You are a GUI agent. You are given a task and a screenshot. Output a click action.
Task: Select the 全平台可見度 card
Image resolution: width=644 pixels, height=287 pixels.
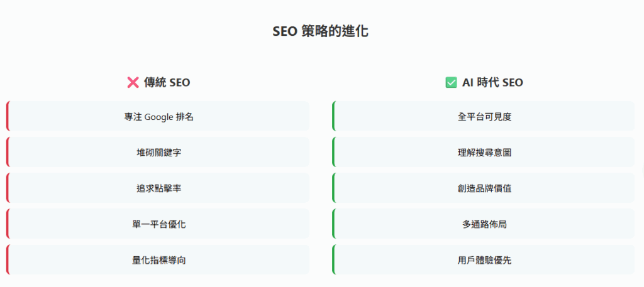pos(484,116)
